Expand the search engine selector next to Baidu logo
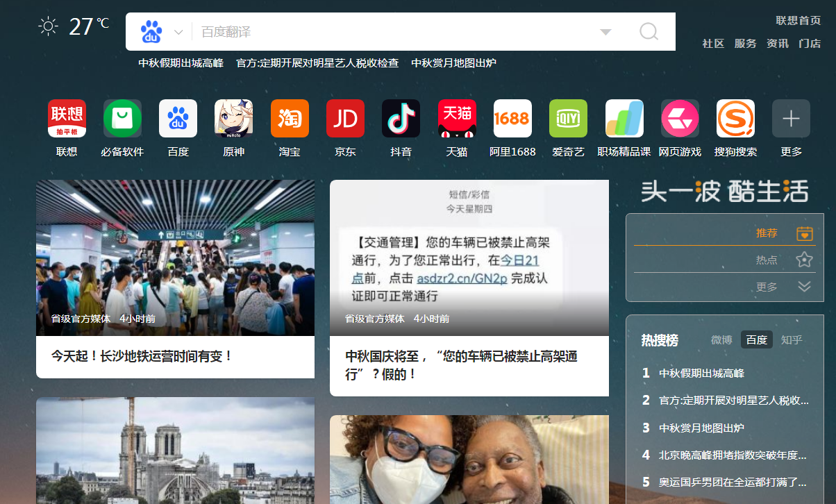 pos(178,33)
